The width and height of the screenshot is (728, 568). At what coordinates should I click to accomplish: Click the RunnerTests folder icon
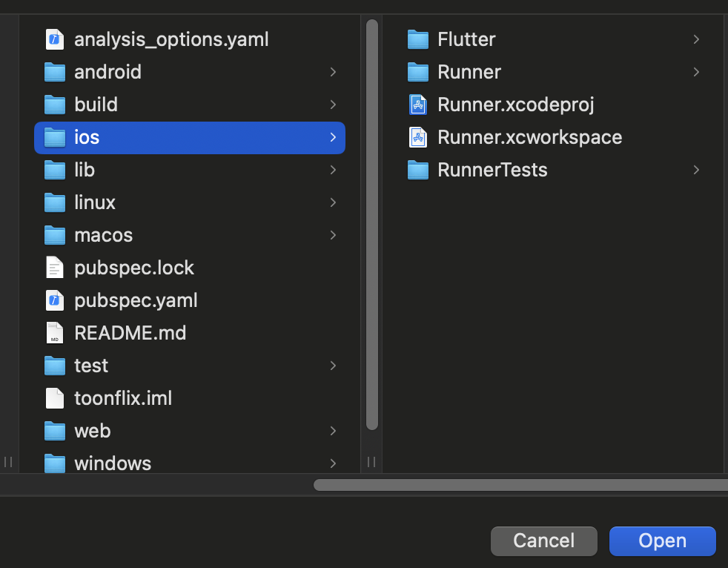click(418, 170)
